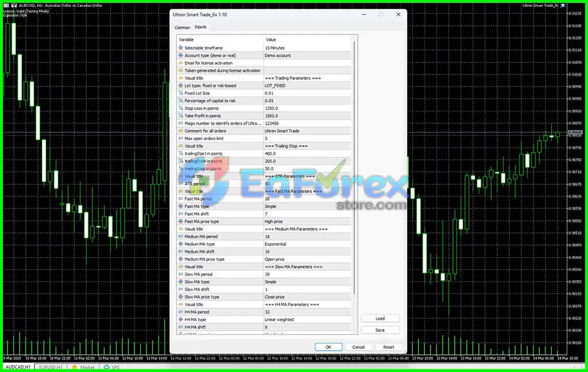Switch to the Common tab
This screenshot has width=588, height=372.
pyautogui.click(x=182, y=28)
